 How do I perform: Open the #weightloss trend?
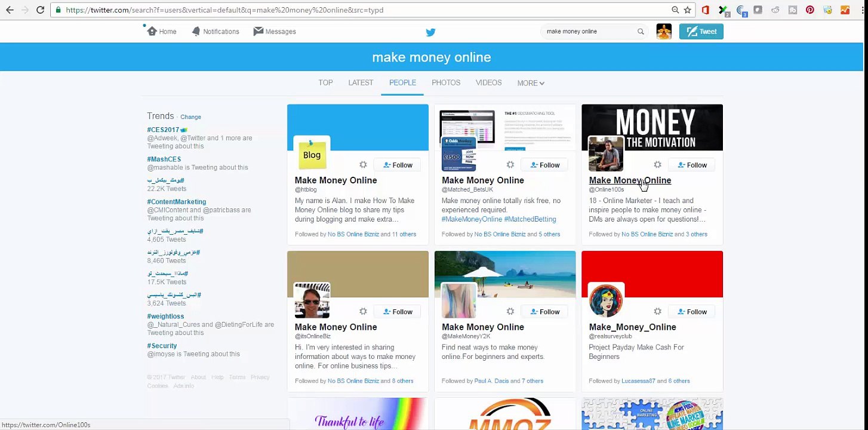[166, 317]
